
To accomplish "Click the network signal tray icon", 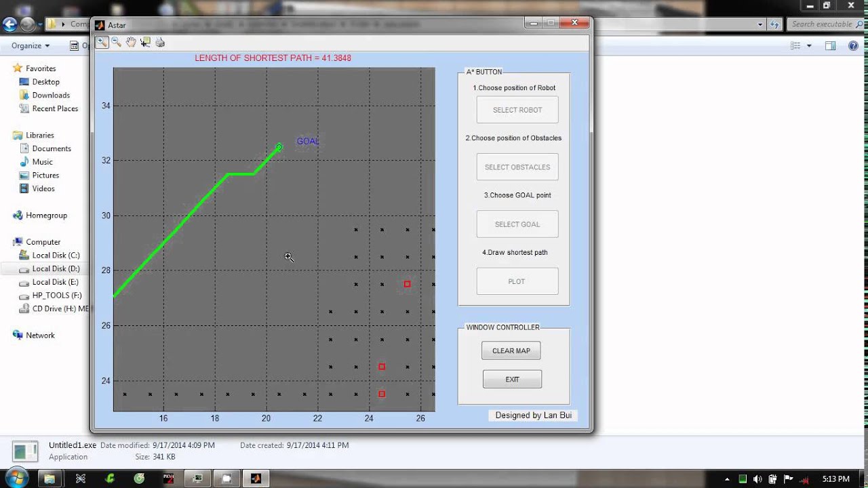I will pyautogui.click(x=806, y=479).
